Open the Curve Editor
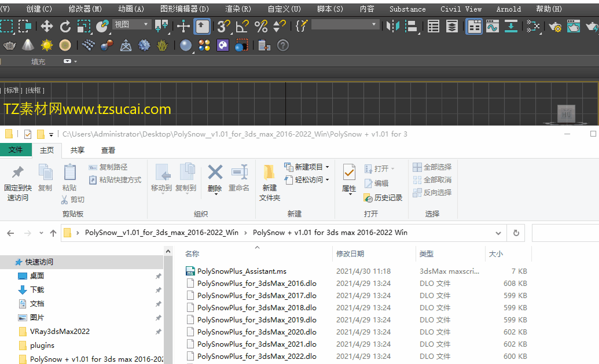 pos(493,26)
